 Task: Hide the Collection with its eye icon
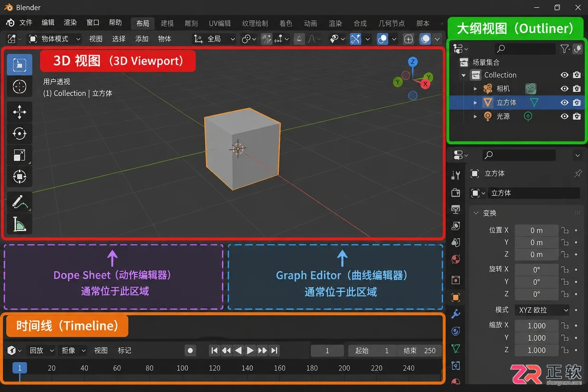tap(565, 75)
